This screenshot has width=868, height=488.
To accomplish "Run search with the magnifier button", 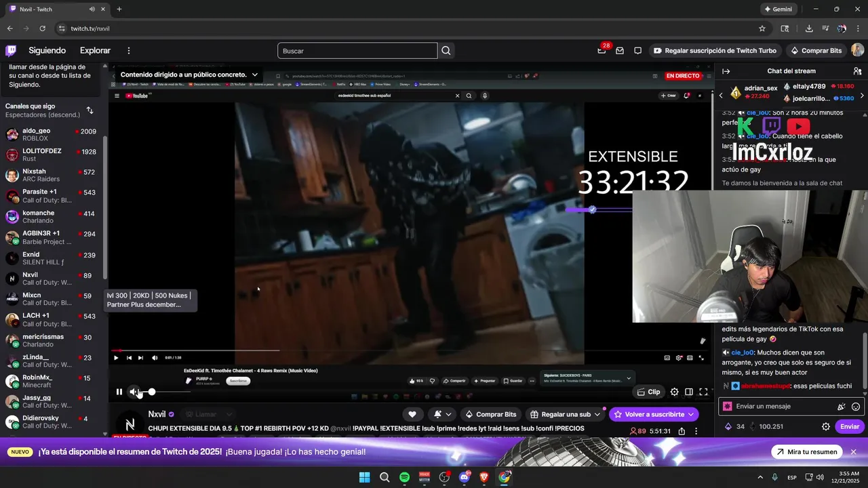I will pos(446,50).
